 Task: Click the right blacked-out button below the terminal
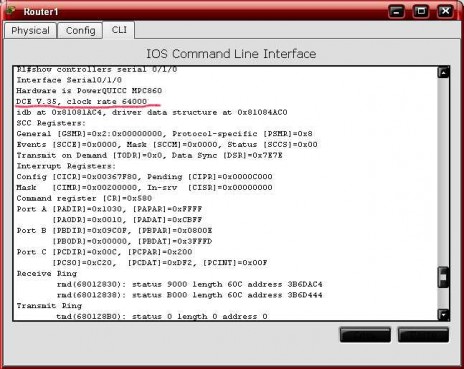(x=423, y=335)
